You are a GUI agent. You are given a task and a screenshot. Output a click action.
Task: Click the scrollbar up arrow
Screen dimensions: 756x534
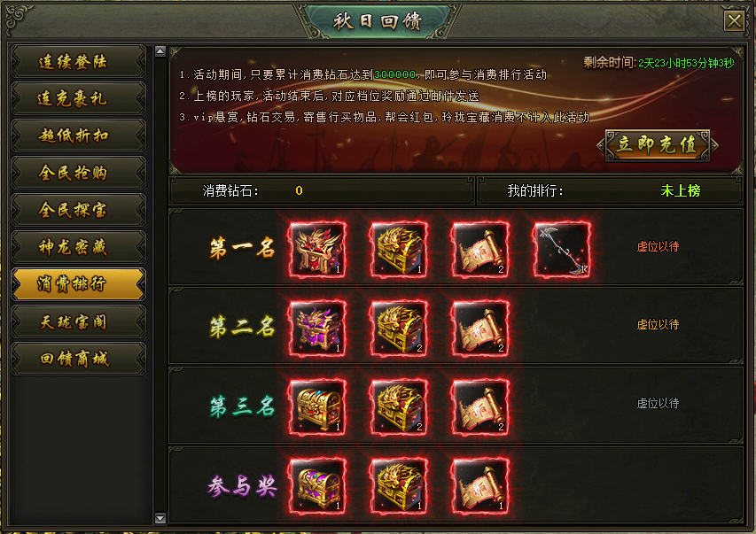(160, 51)
